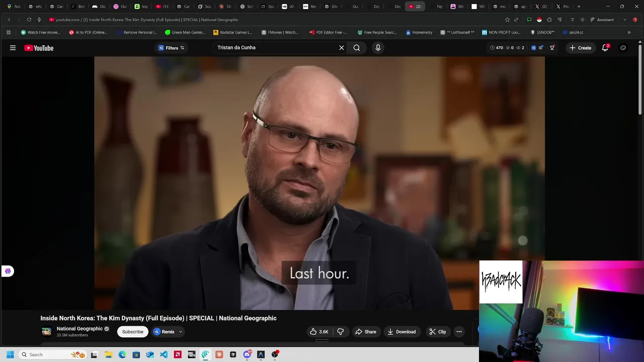Switch to the YouTube (13 tab

162,7
